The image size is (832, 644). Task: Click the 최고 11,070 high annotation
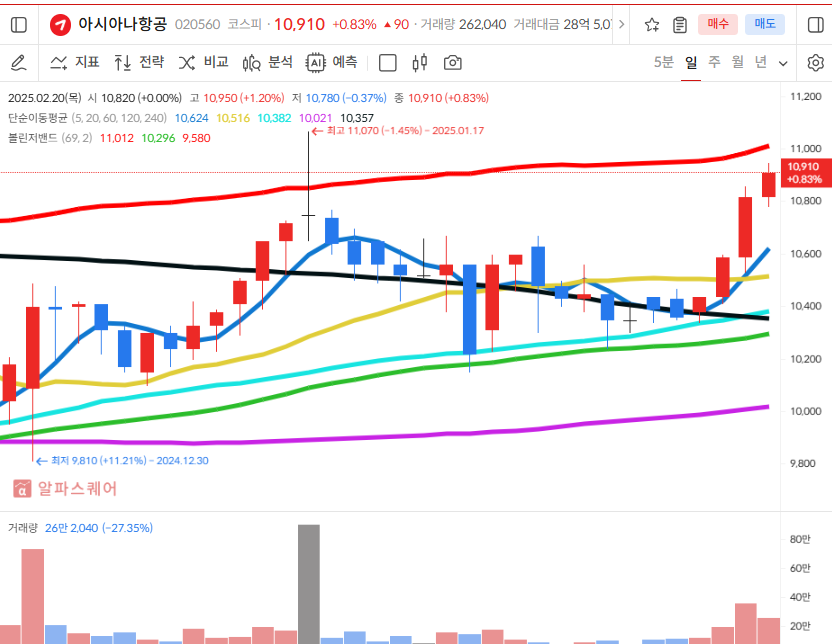point(397,130)
